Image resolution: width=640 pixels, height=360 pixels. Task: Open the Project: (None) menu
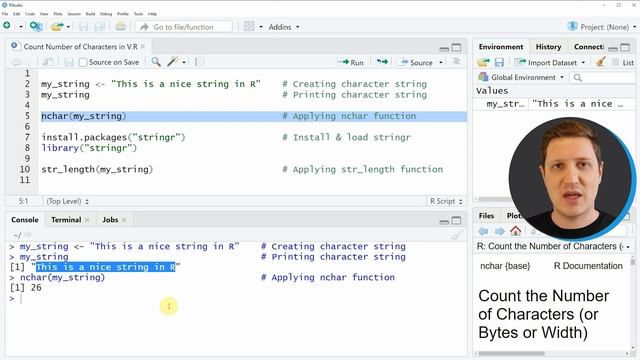pos(602,27)
